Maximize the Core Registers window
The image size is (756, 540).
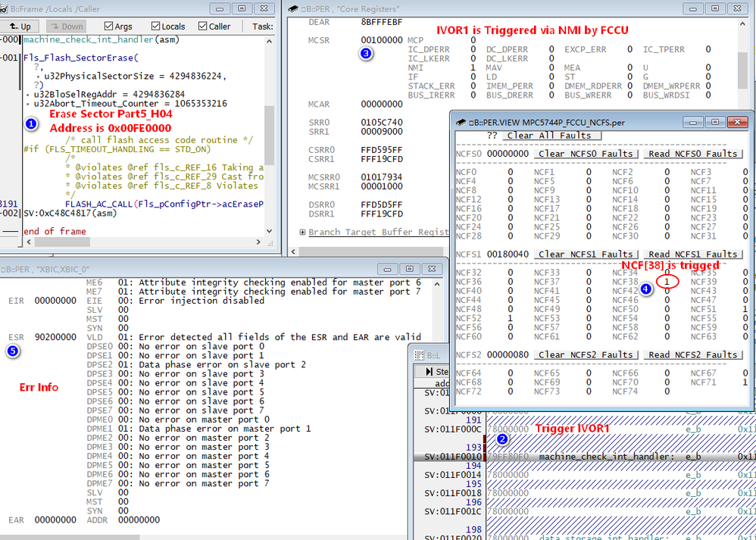click(x=715, y=8)
